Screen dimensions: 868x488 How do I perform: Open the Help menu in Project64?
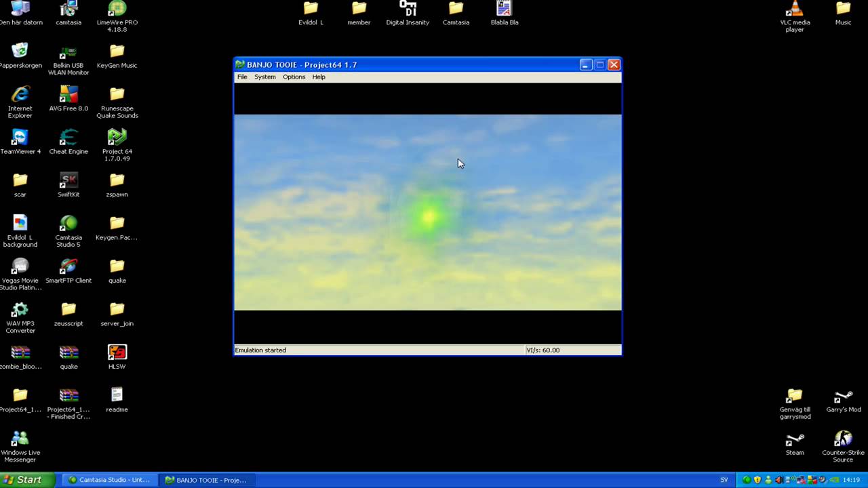tap(319, 77)
